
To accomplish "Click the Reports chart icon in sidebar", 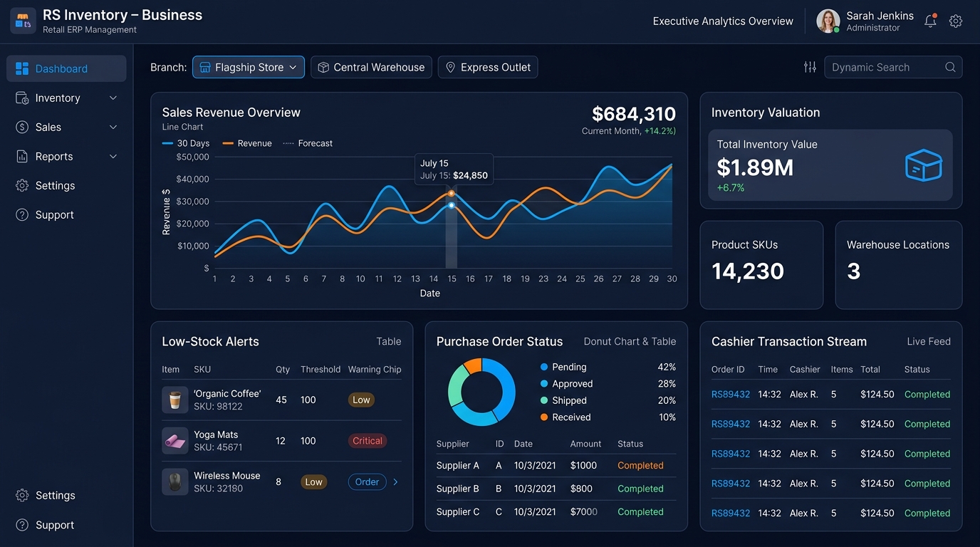I will (22, 156).
